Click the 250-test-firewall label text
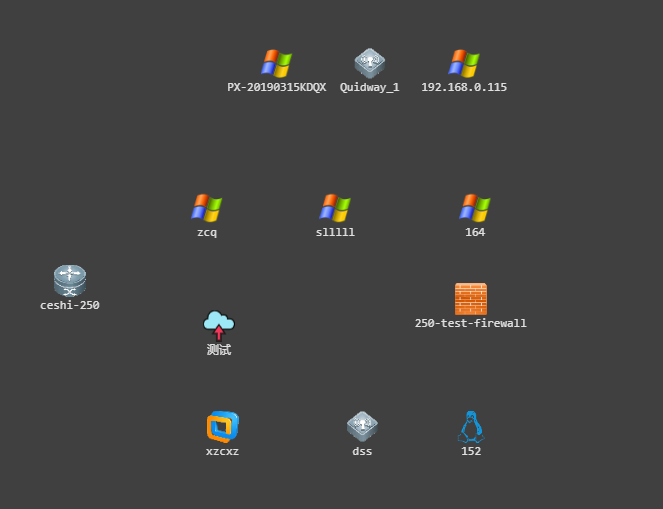 [x=471, y=323]
